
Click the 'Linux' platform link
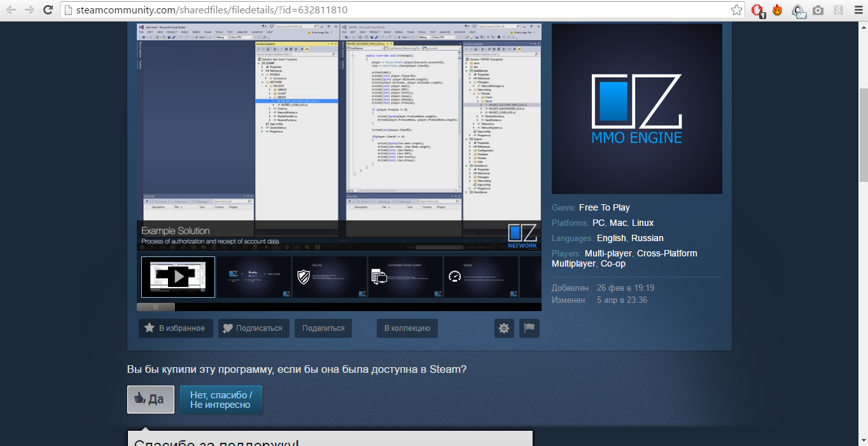[643, 223]
